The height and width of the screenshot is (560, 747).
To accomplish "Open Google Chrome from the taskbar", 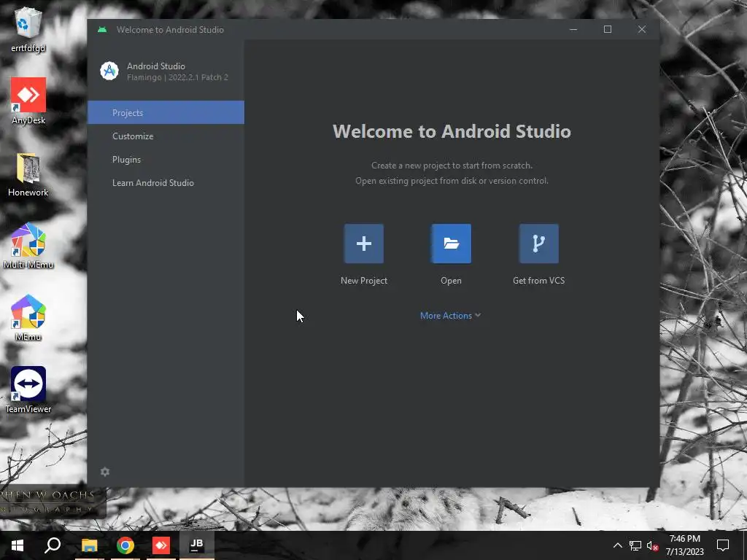I will [125, 545].
